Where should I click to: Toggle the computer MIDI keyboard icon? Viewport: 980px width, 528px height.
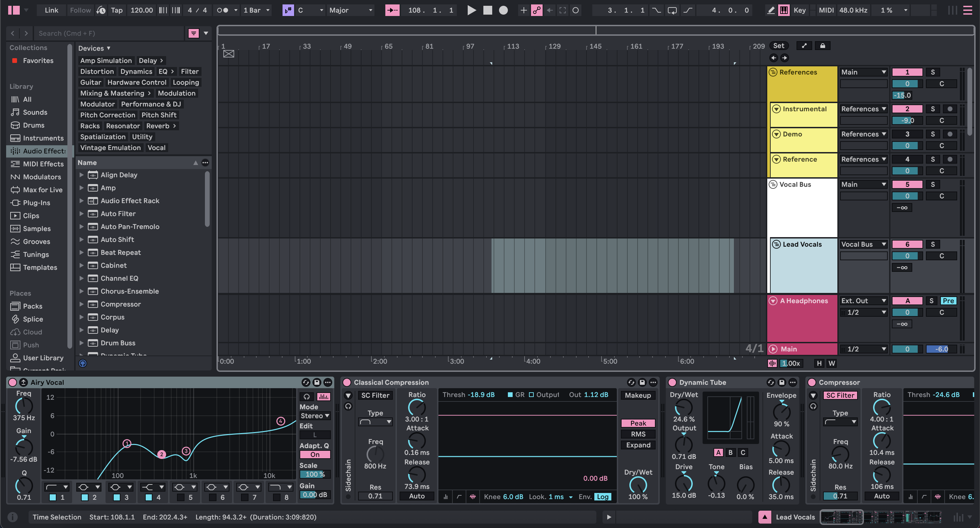click(x=783, y=10)
